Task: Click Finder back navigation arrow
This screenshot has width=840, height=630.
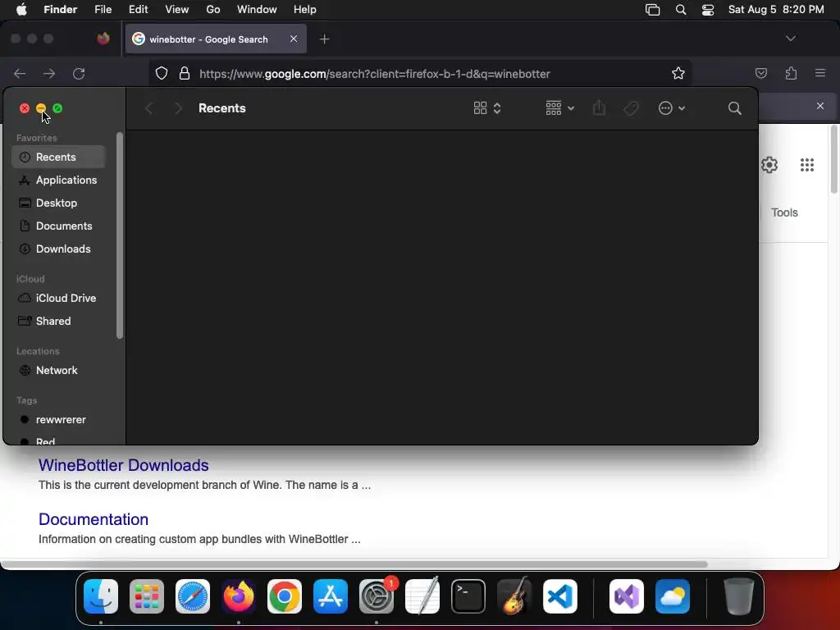Action: tap(149, 109)
